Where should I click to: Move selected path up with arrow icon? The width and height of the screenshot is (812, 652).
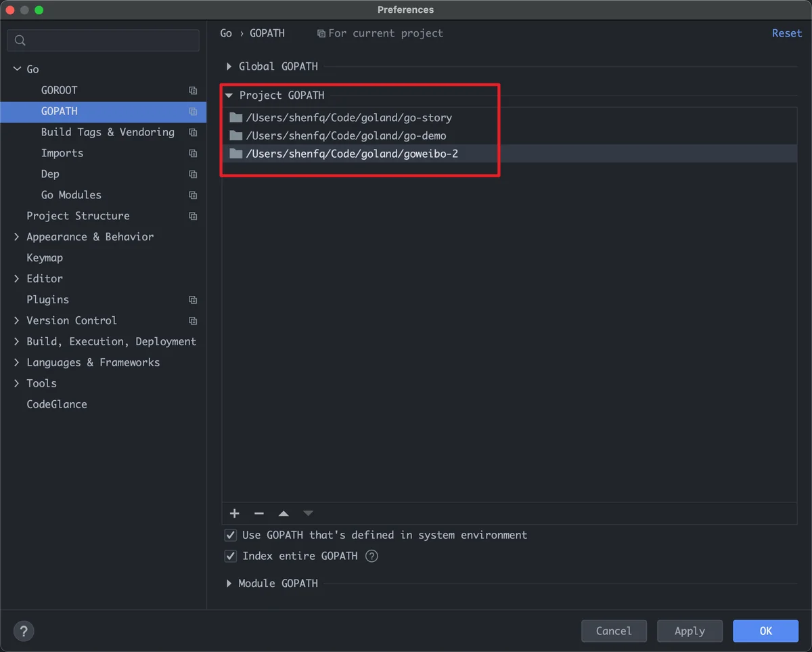pyautogui.click(x=284, y=513)
